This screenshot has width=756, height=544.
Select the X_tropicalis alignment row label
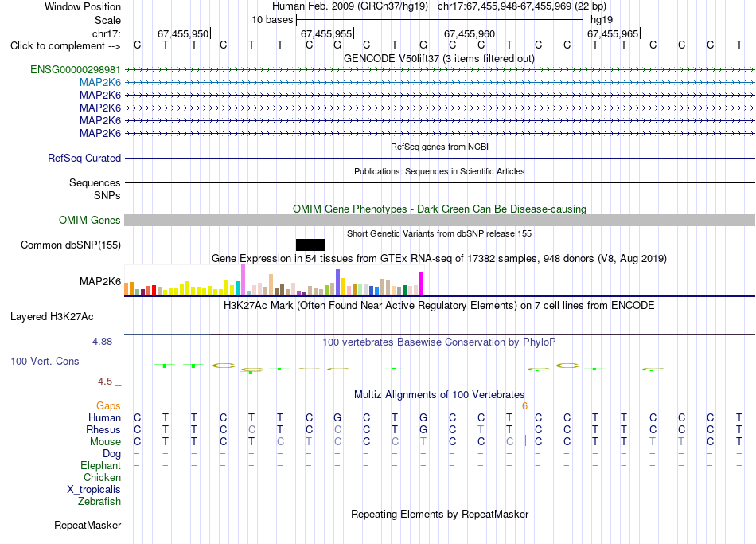click(94, 490)
